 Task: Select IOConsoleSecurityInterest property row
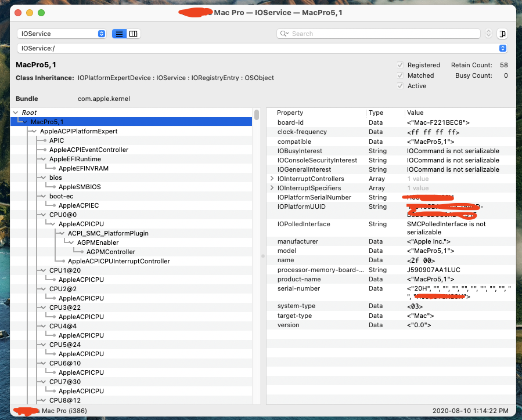pos(391,160)
